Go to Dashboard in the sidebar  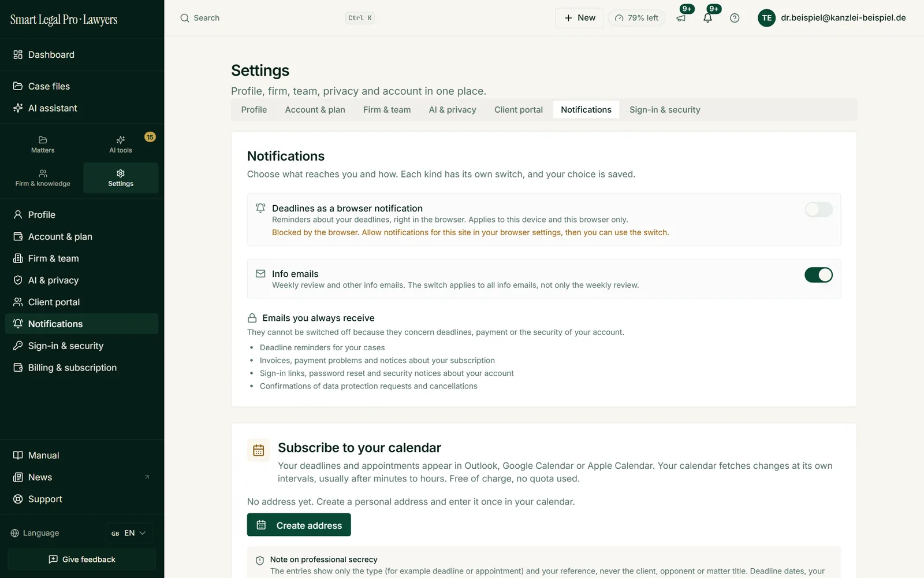[x=82, y=55]
